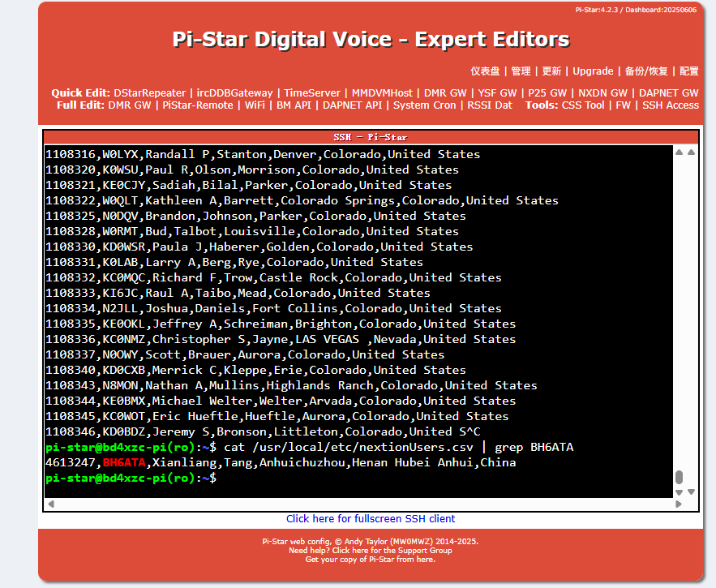Viewport: 716px width, 588px height.
Task: Click the row 1108346,KD0BDZ
Action: point(263,431)
